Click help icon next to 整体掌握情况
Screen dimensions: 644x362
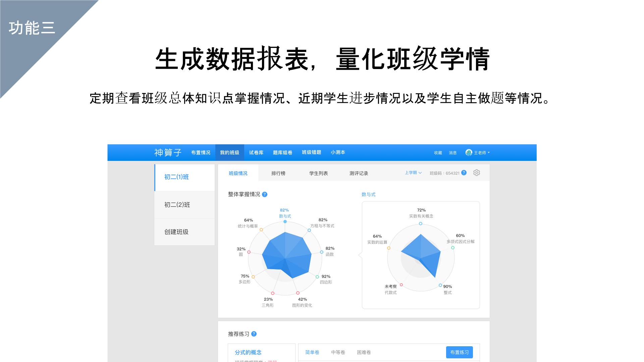pyautogui.click(x=265, y=194)
